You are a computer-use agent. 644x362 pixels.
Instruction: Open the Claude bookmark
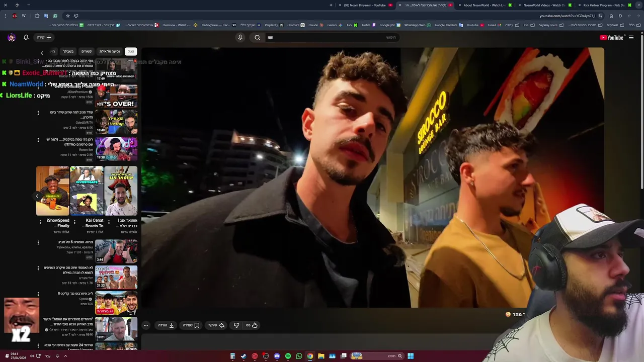tap(315, 25)
